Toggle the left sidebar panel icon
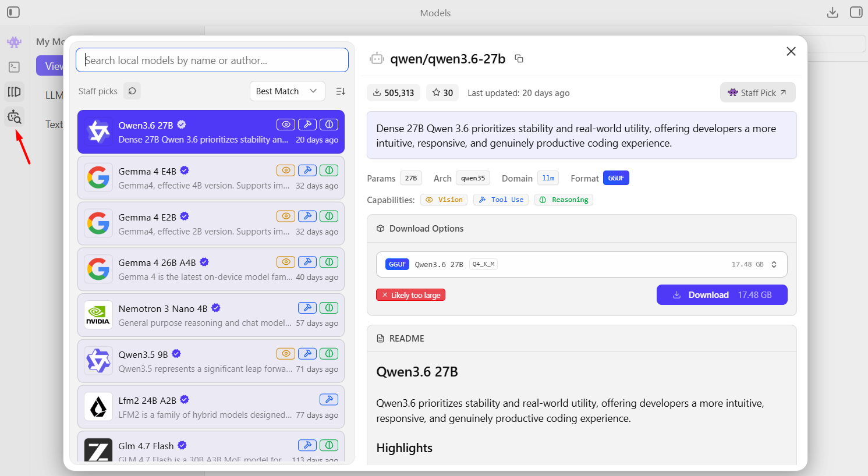The image size is (868, 476). coord(13,12)
